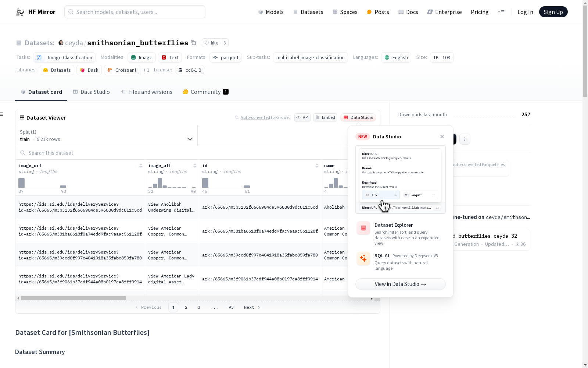Close the Data Studio popup
Viewport: 588px width, 368px height.
tap(442, 137)
